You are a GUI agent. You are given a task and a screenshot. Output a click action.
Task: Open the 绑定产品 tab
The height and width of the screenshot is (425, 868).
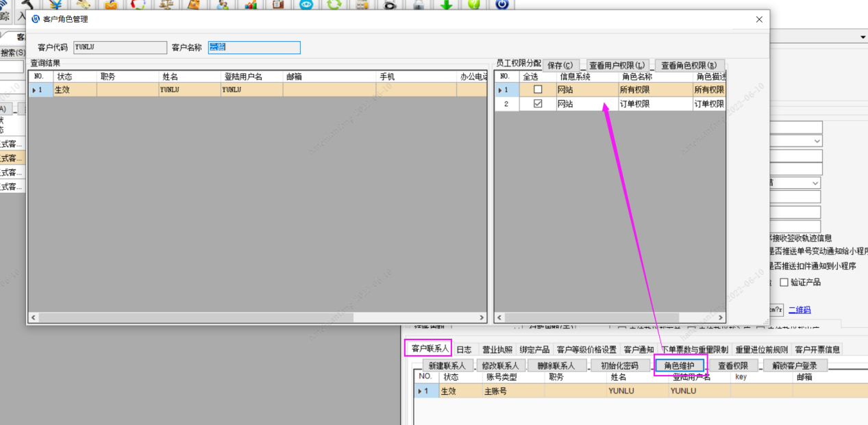[534, 349]
